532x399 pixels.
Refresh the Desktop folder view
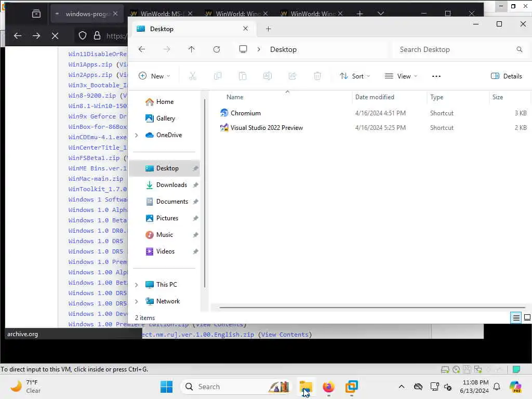tap(217, 49)
